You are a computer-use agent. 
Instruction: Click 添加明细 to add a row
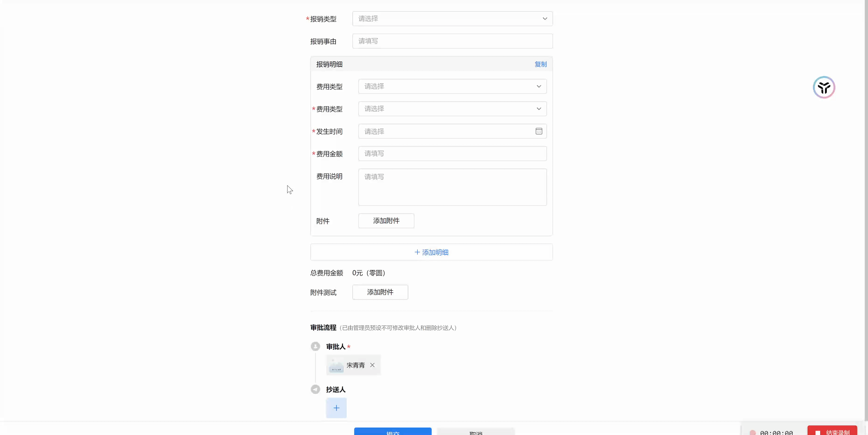tap(431, 252)
